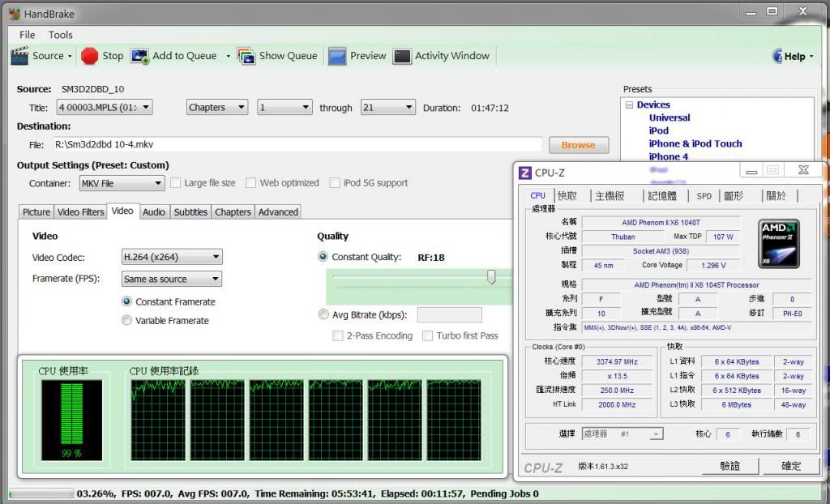
Task: Click the encoding progress bar
Action: pos(41,494)
